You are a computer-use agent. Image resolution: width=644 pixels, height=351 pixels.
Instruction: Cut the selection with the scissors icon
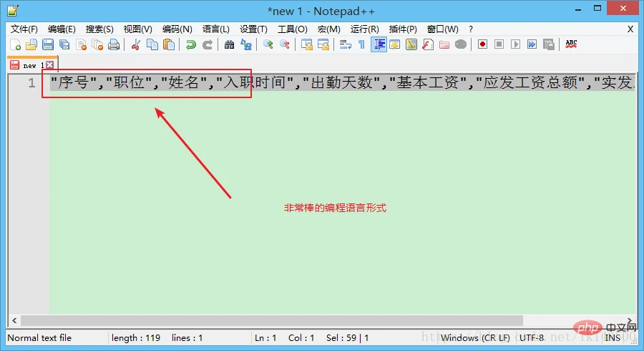[135, 44]
